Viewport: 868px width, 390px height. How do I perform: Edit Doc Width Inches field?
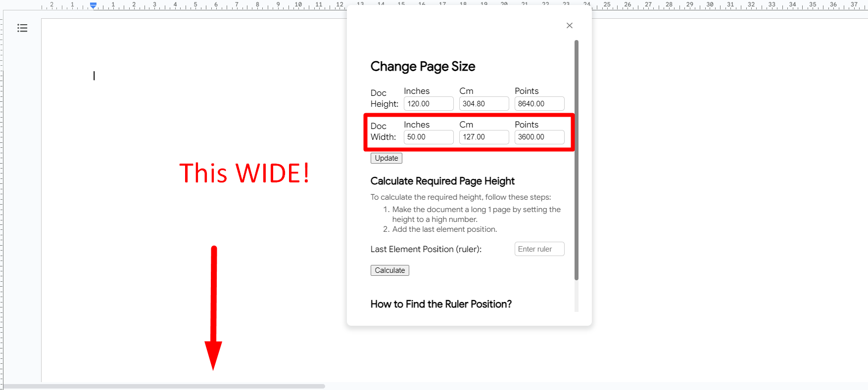429,137
